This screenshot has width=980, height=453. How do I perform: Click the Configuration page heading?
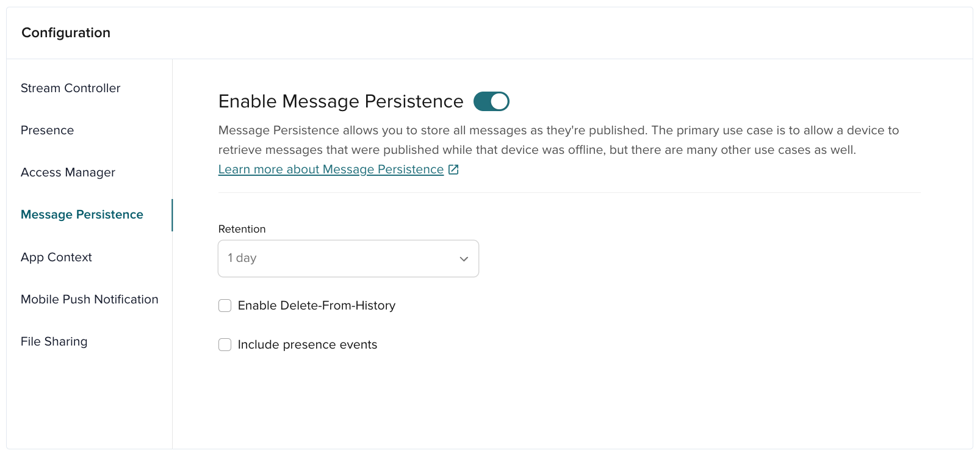coord(66,32)
